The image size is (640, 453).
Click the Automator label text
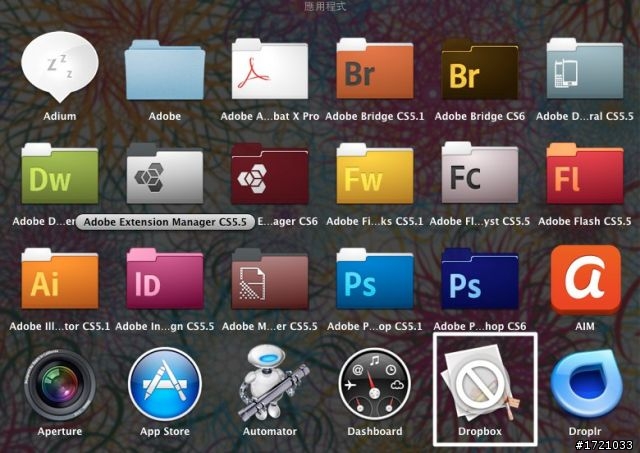click(270, 431)
